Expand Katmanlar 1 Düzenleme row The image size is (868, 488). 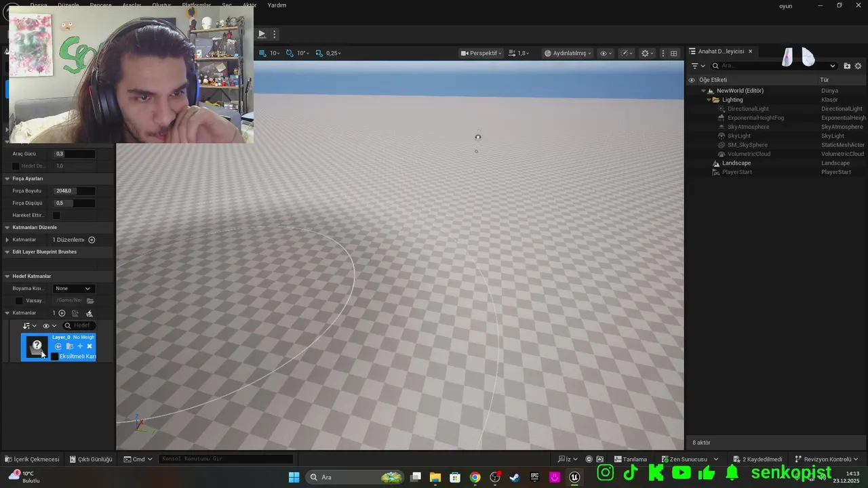(x=7, y=239)
